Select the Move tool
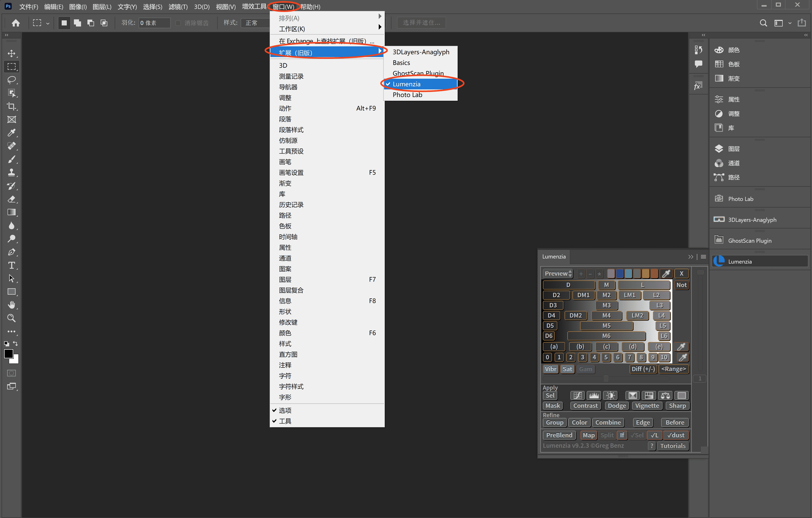The width and height of the screenshot is (812, 518). [x=11, y=53]
